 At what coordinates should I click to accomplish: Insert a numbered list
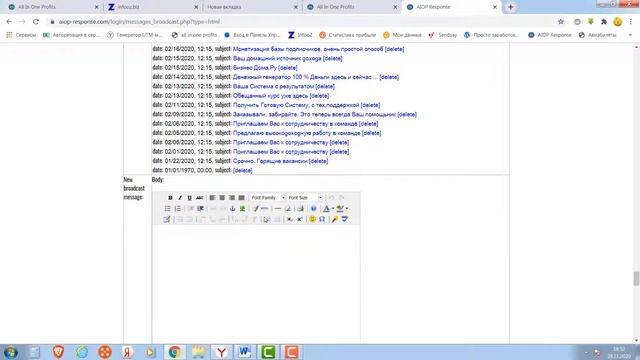[x=178, y=209]
